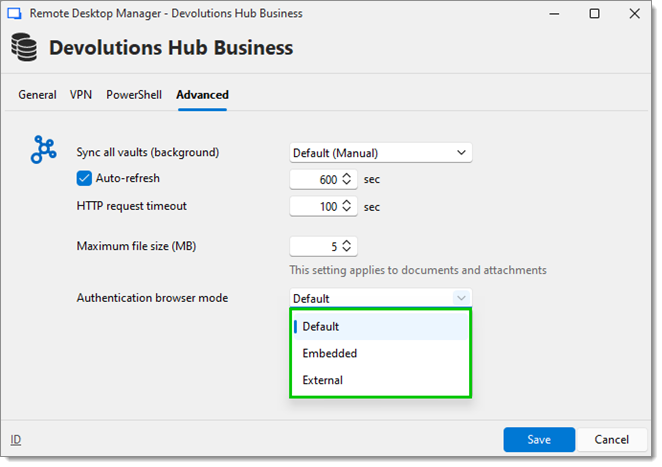Save the data source settings
Viewport: 662px width, 467px height.
539,440
